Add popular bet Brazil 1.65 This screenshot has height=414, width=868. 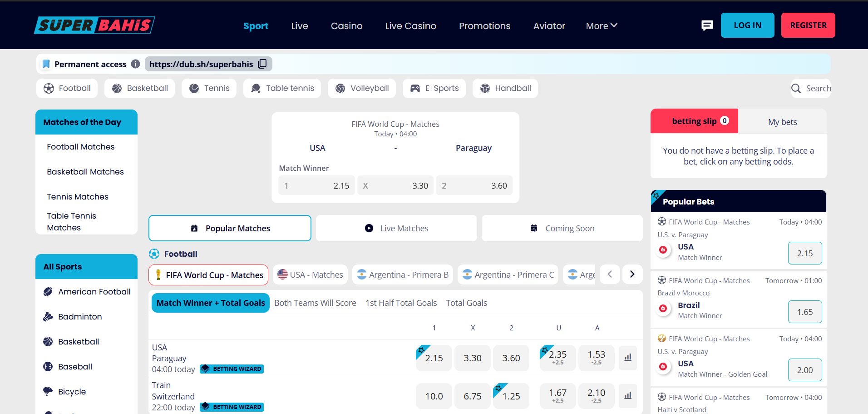(x=805, y=312)
